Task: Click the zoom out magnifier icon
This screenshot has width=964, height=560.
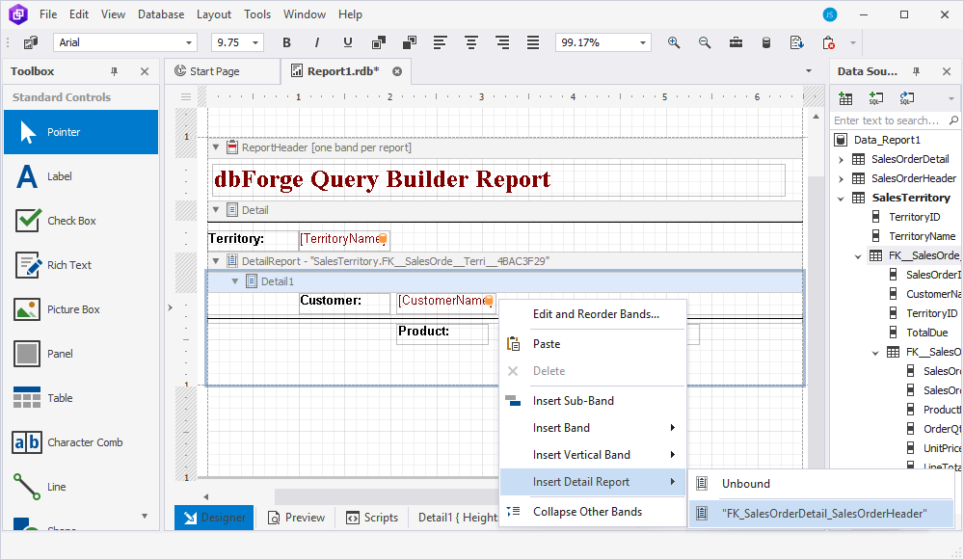Action: click(x=705, y=42)
